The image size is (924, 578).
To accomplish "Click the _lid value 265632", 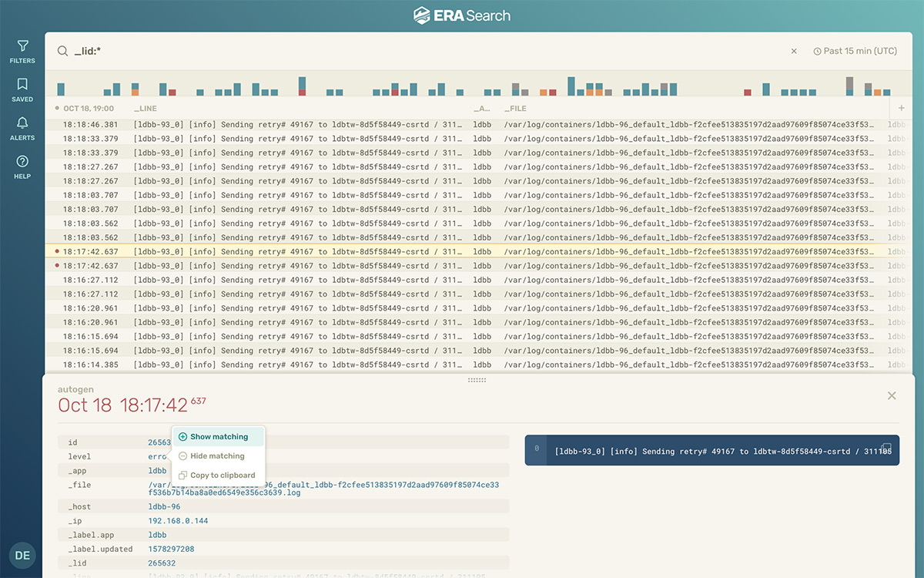I will point(162,563).
